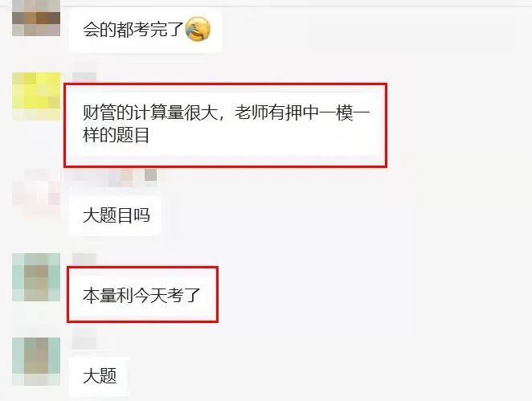The image size is (532, 401).
Task: Tap blurred nickname above 本量利今天考了
Action: (84, 260)
